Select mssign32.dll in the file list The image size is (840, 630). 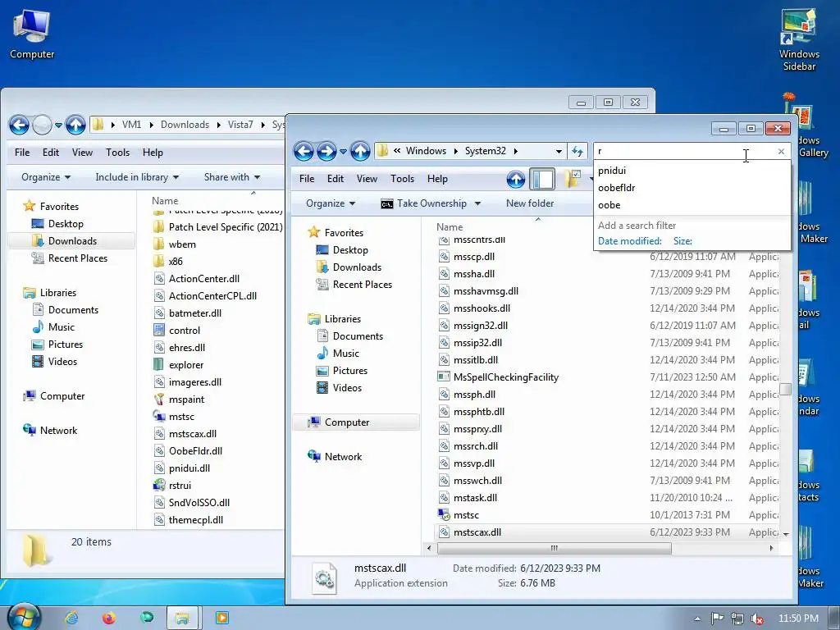click(481, 326)
